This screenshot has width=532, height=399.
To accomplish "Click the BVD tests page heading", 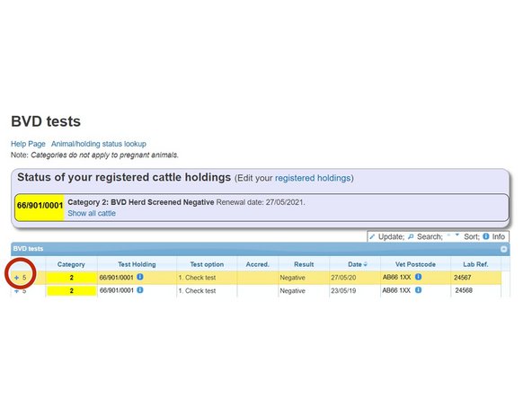I will pos(46,121).
